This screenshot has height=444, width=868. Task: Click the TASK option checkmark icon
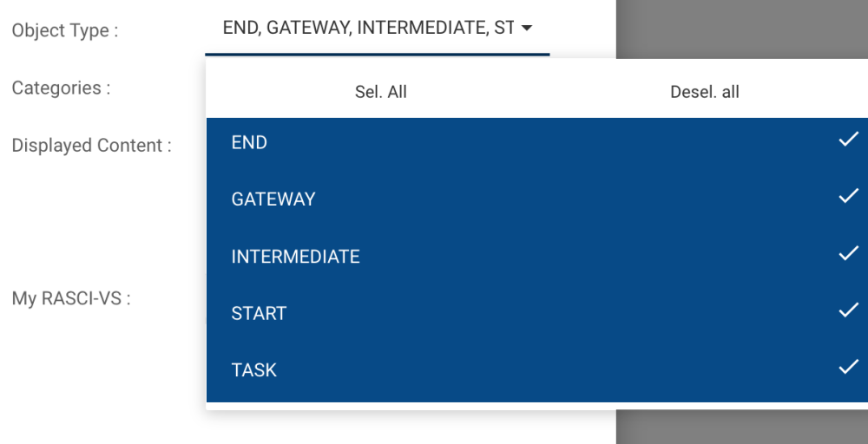[x=848, y=368]
